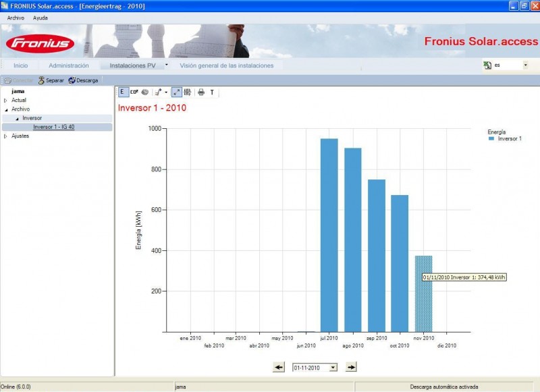The width and height of the screenshot is (540, 392).
Task: Go to the Administración tab
Action: (69, 65)
